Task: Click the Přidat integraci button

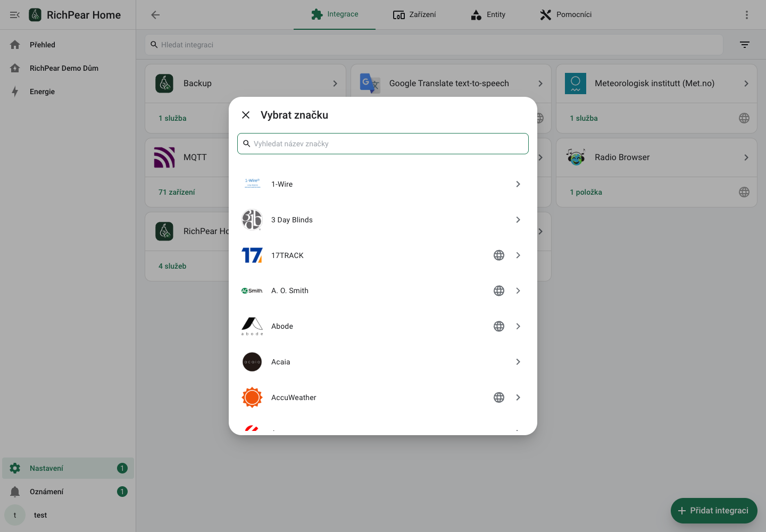Action: click(714, 511)
